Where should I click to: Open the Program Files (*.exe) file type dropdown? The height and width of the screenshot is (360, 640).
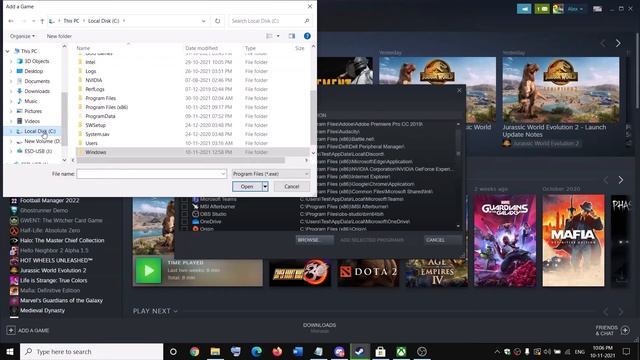coord(270,174)
